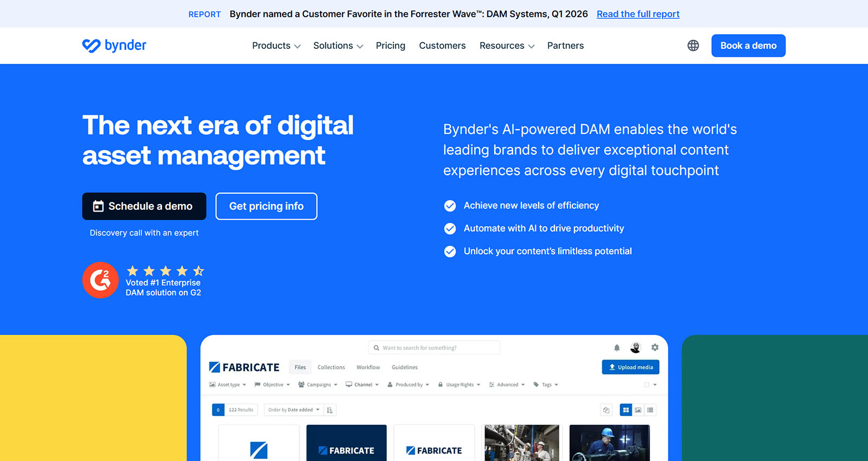Open the Asset type filter dropdown

(227, 385)
